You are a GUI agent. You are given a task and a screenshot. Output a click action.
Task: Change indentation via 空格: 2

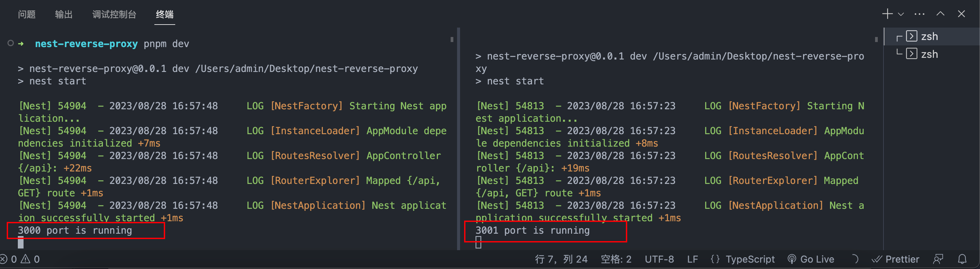click(x=616, y=260)
